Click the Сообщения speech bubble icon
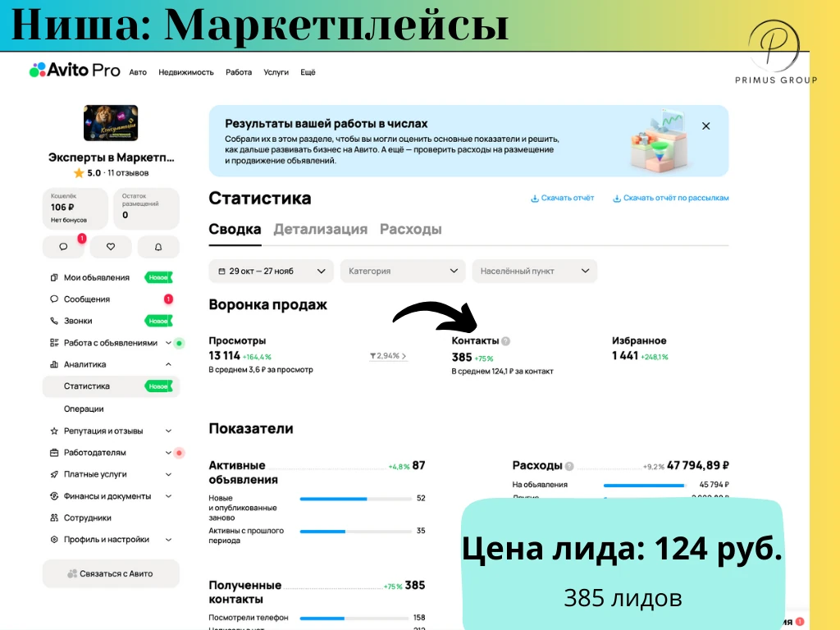The height and width of the screenshot is (630, 840). click(x=54, y=299)
